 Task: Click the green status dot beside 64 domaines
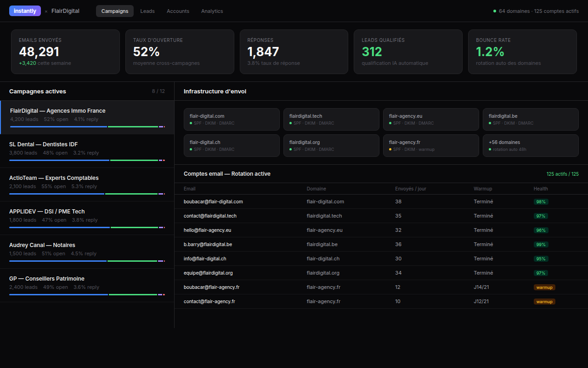pos(495,11)
